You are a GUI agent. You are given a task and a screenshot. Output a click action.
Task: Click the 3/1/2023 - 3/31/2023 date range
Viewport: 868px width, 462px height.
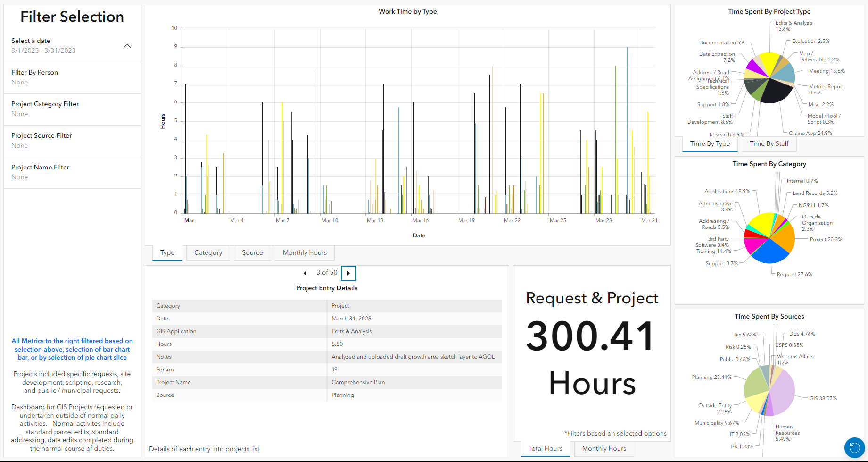(x=44, y=50)
